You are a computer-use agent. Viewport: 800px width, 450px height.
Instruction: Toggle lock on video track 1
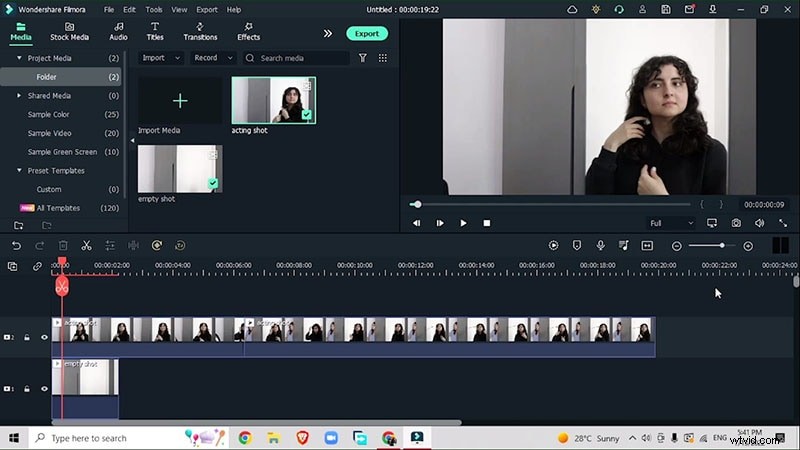click(27, 389)
